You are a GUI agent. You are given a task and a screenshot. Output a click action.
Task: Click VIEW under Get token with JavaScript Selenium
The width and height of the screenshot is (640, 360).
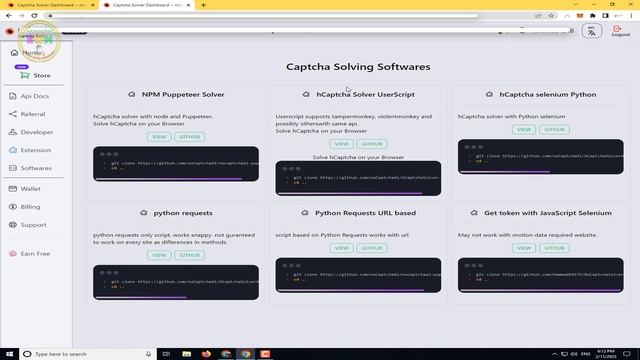(x=524, y=248)
